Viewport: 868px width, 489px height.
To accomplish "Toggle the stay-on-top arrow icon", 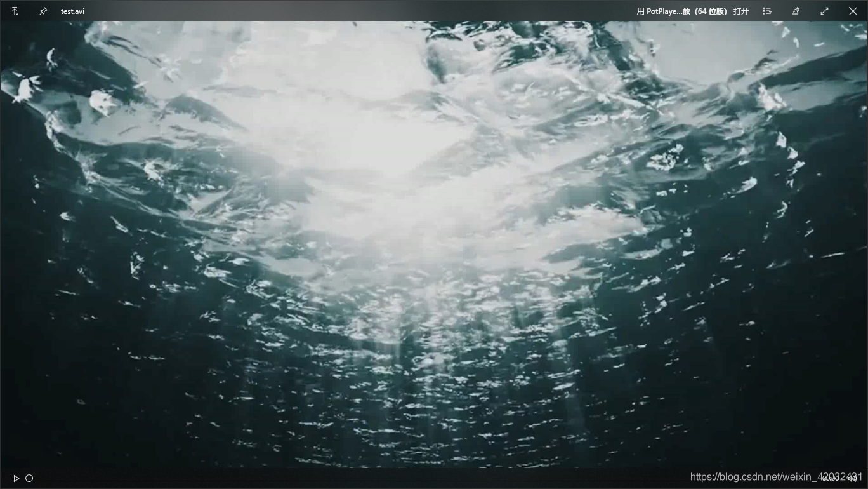I will [x=15, y=11].
